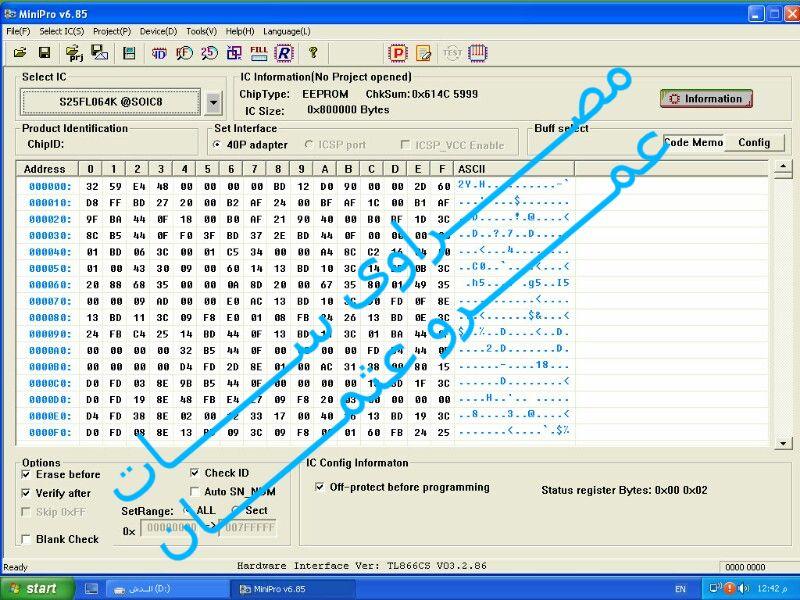This screenshot has width=800, height=600.
Task: Click the ID chip toolbar icon
Action: tap(159, 53)
